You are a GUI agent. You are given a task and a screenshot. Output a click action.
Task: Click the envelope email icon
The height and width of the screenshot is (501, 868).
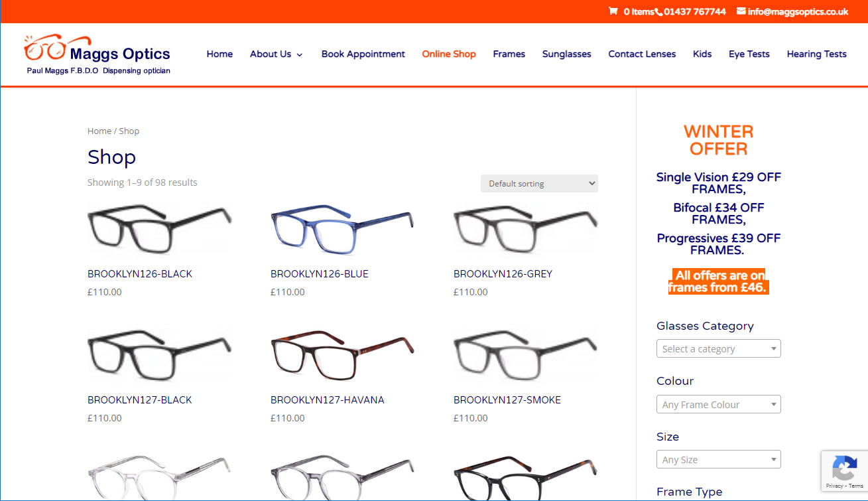point(741,11)
